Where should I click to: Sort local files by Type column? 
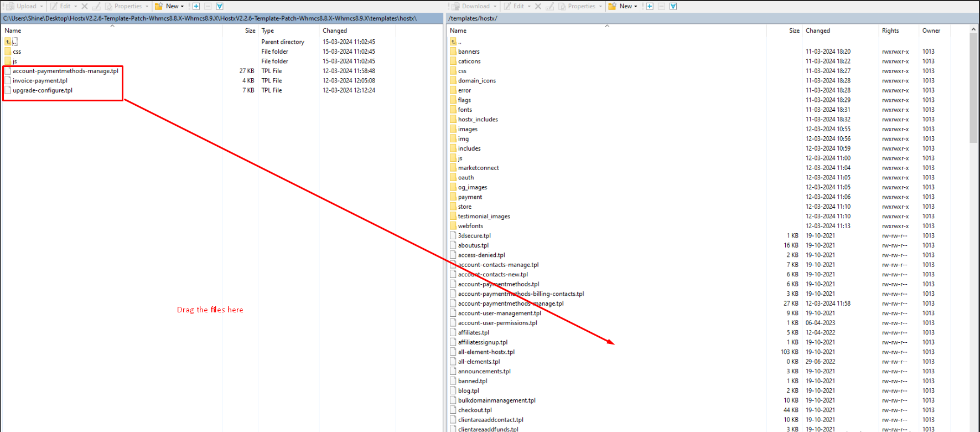(268, 30)
